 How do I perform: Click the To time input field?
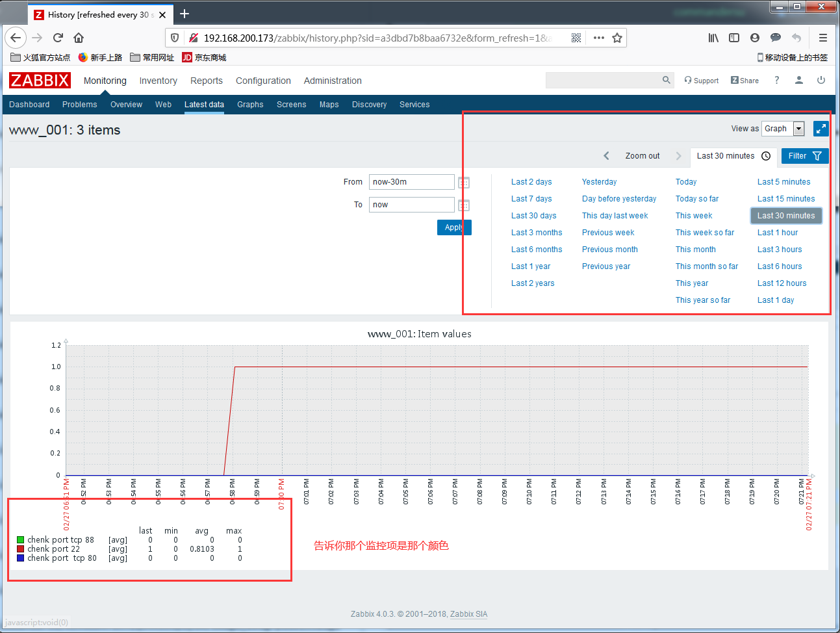tap(412, 205)
